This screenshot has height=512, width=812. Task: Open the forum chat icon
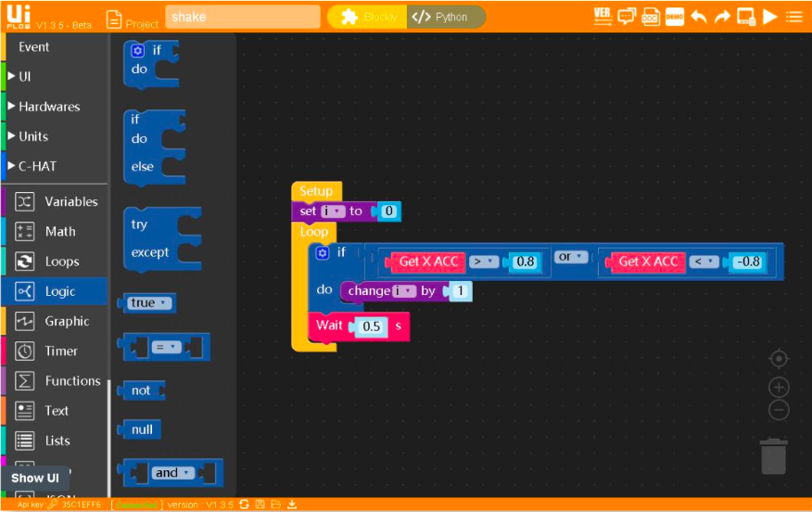[627, 17]
